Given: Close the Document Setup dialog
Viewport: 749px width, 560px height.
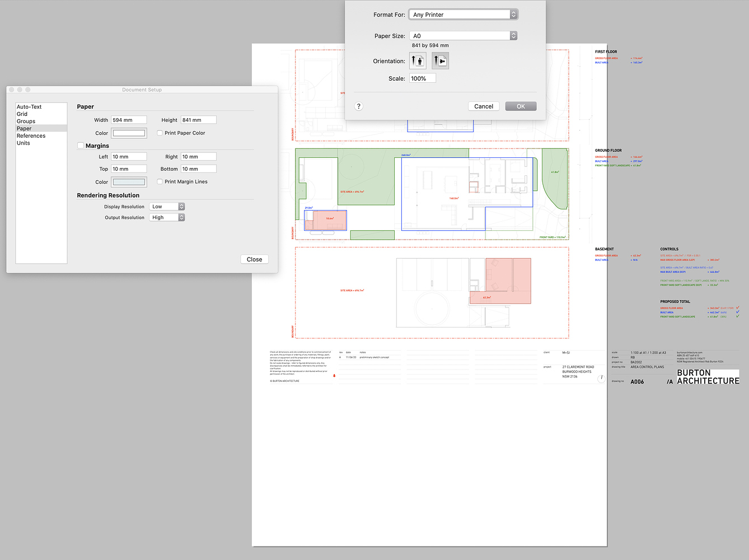Looking at the screenshot, I should click(254, 259).
